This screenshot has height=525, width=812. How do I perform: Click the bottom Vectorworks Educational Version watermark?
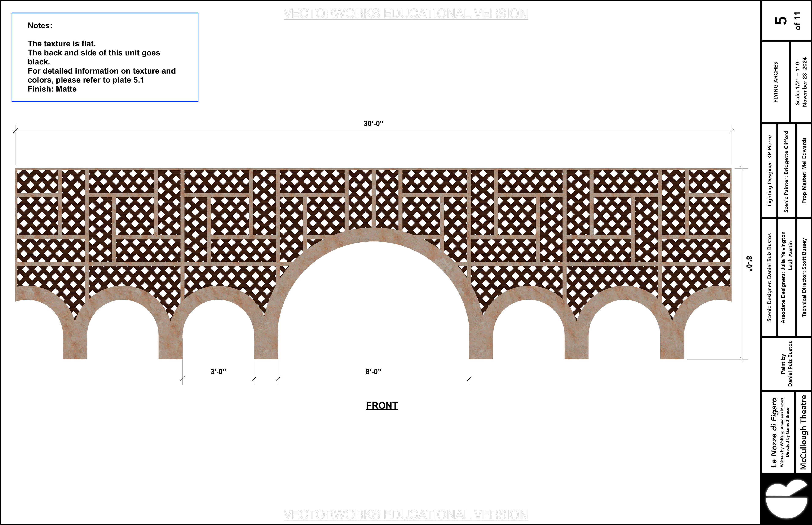(x=406, y=514)
